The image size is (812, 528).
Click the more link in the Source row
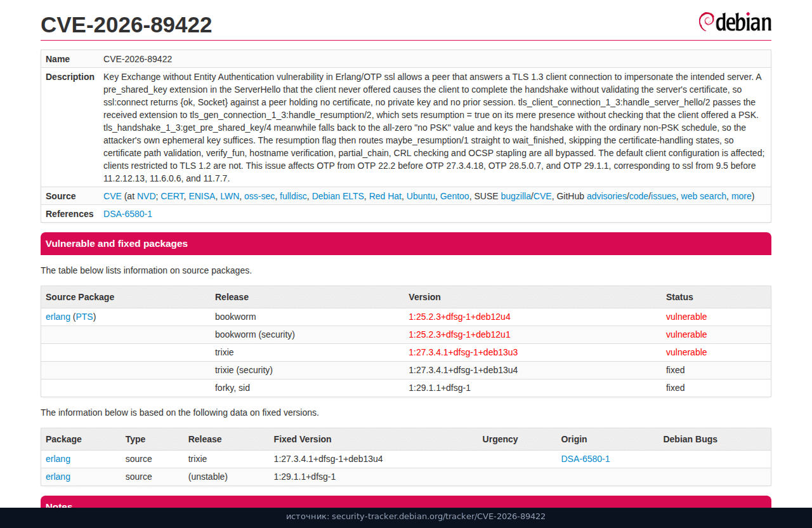741,196
